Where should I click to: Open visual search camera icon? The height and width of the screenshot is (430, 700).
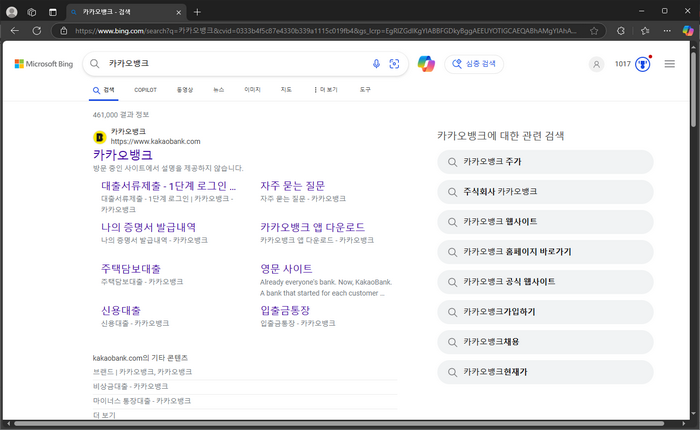tap(394, 64)
